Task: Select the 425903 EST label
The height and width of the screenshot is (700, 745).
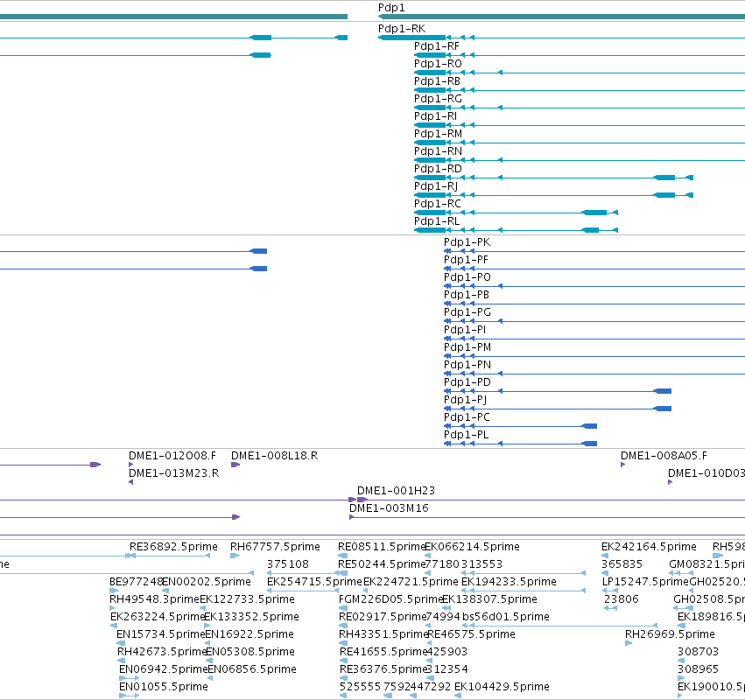Action: click(447, 652)
